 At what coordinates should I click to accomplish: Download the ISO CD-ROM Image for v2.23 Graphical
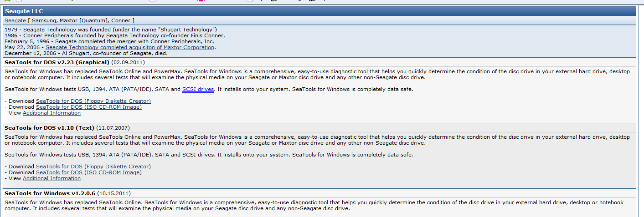pos(89,107)
